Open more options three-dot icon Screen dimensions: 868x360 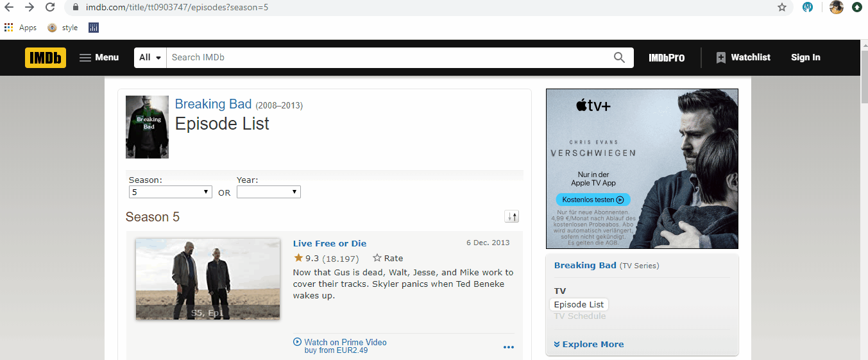[x=509, y=347]
